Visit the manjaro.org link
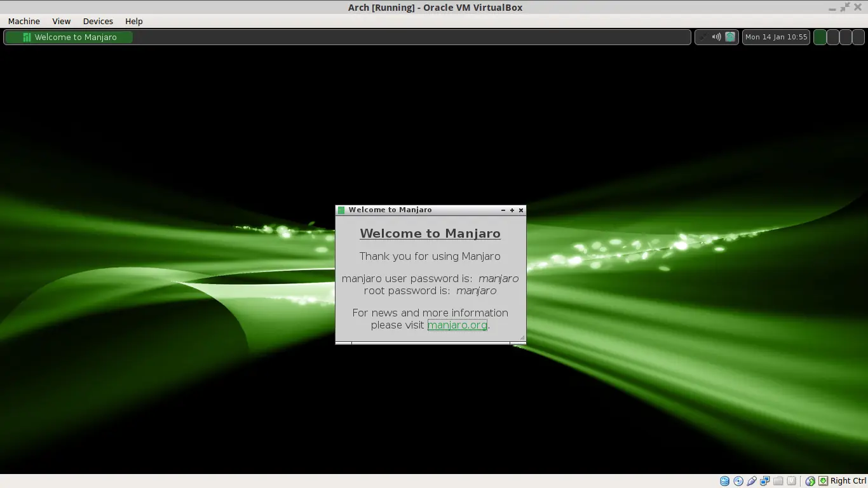Image resolution: width=868 pixels, height=488 pixels. (x=458, y=325)
